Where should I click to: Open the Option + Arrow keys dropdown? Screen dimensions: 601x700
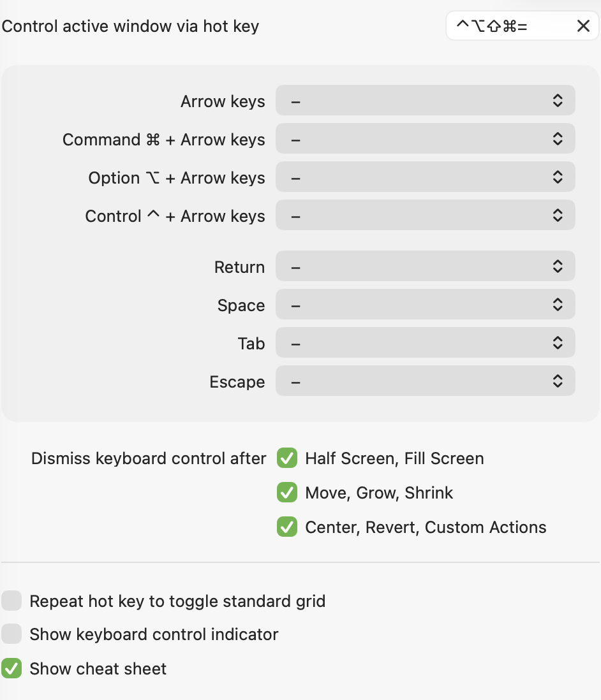point(425,177)
